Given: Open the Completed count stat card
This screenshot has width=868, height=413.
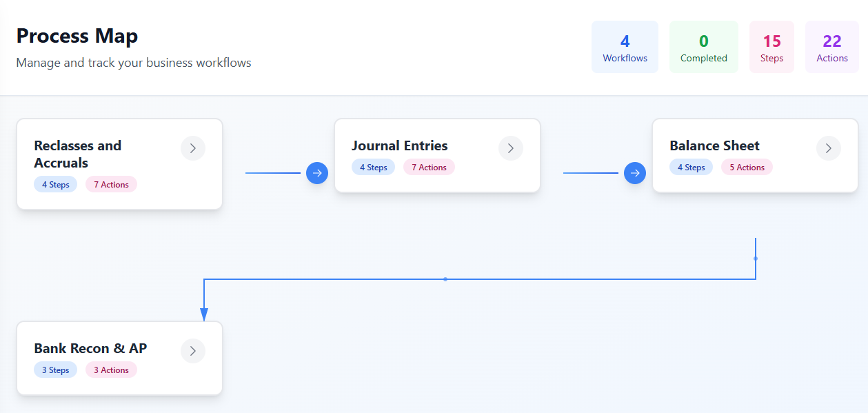Looking at the screenshot, I should pos(703,47).
